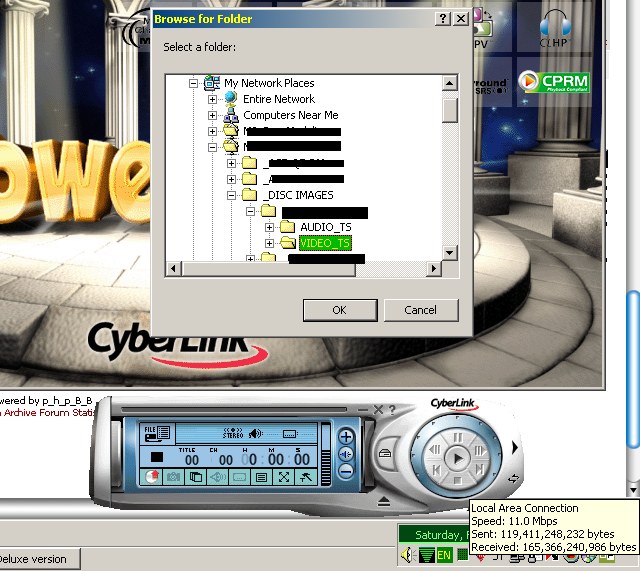
Task: Mute audio with the middle speaker button
Action: pyautogui.click(x=346, y=454)
